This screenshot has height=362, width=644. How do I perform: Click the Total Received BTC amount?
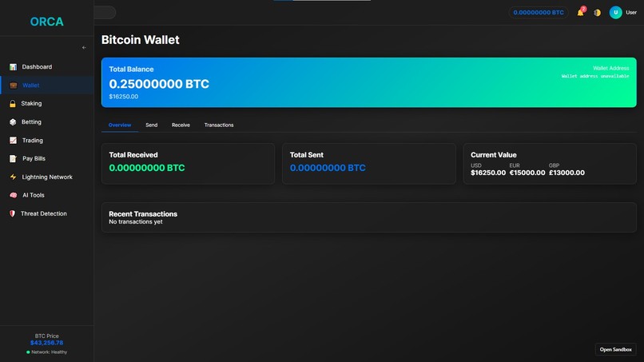(x=147, y=168)
